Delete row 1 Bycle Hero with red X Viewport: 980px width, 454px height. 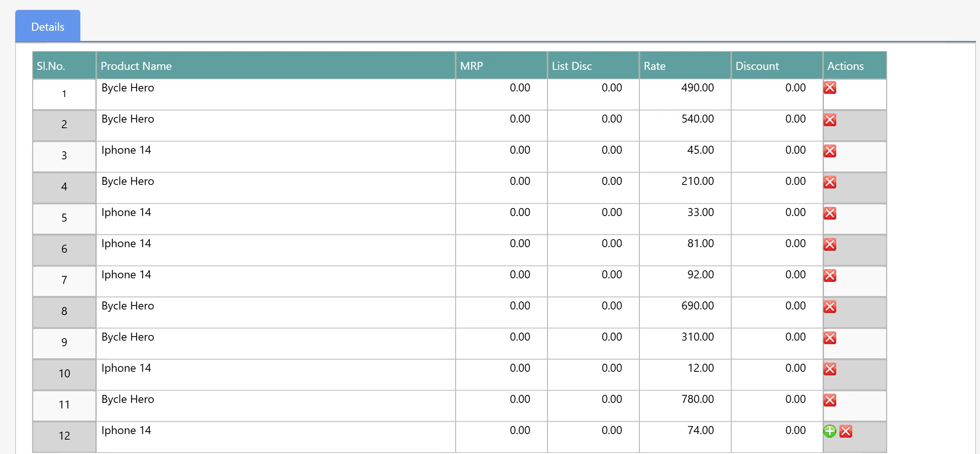(x=830, y=87)
